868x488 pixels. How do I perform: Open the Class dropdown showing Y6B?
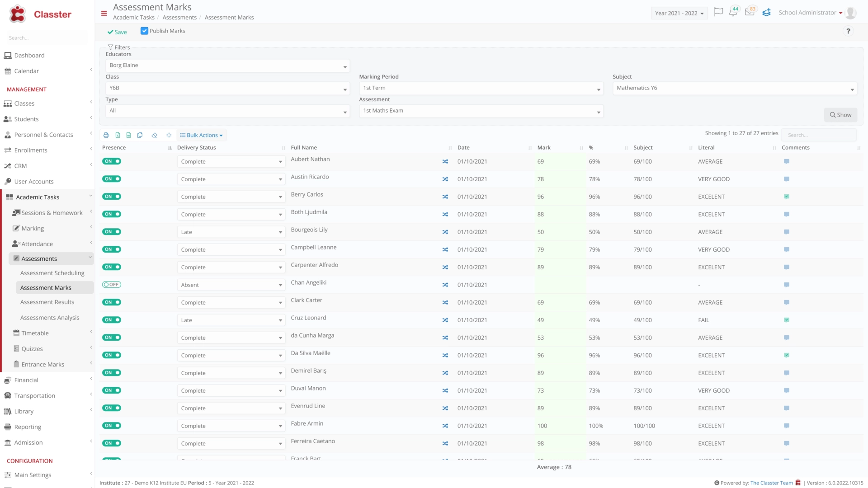click(x=228, y=88)
